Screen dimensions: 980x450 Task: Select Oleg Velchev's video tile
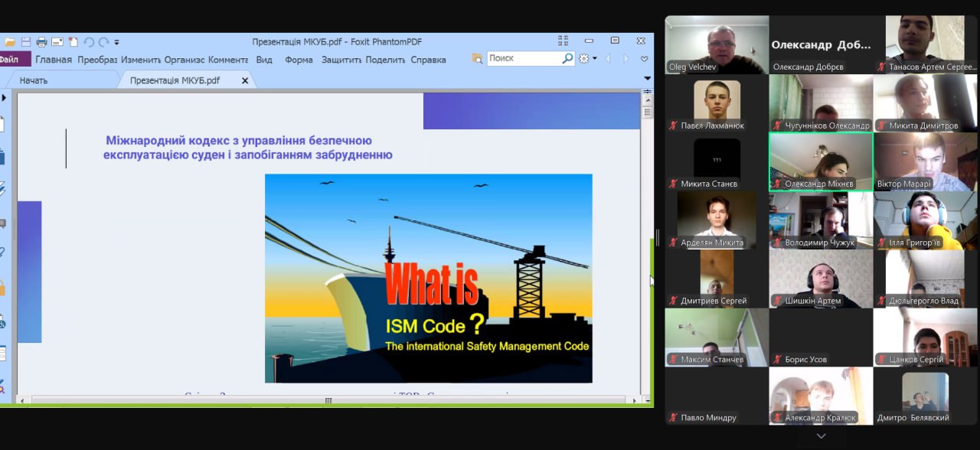717,44
